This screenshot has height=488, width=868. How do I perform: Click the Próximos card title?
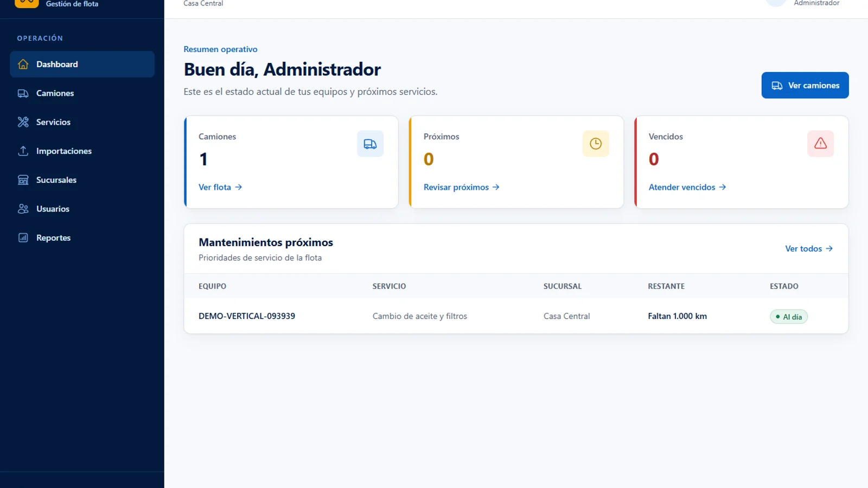[x=442, y=137]
